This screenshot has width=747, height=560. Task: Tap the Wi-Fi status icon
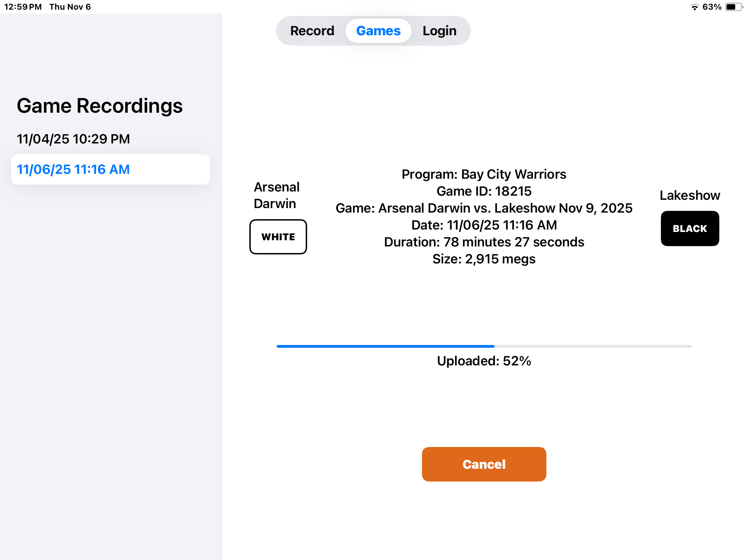tap(694, 7)
